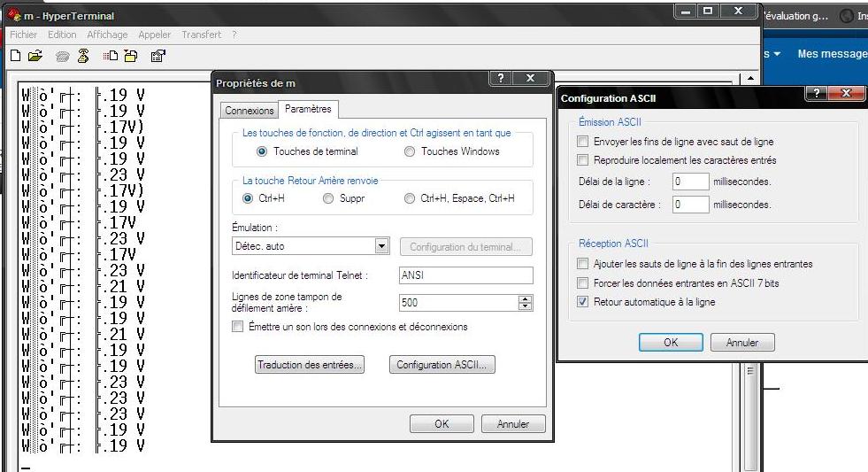Screen dimensions: 868x472
Task: Select the Paramètres tab
Action: [308, 109]
